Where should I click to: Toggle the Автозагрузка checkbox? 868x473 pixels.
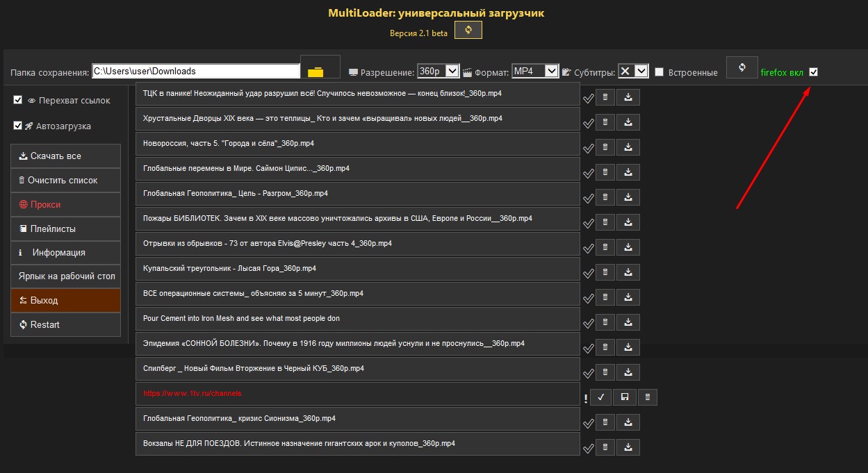(18, 126)
